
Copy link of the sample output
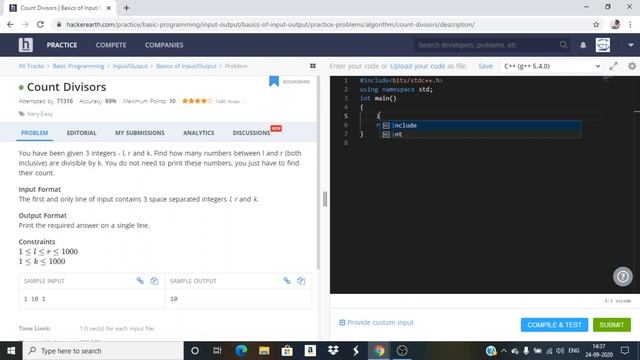click(287, 280)
